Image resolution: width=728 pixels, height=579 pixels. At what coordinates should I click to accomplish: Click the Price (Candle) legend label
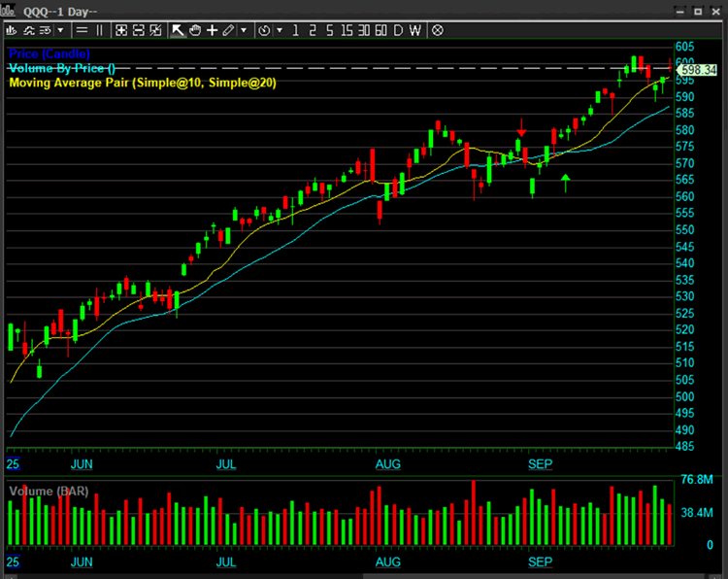tap(49, 52)
